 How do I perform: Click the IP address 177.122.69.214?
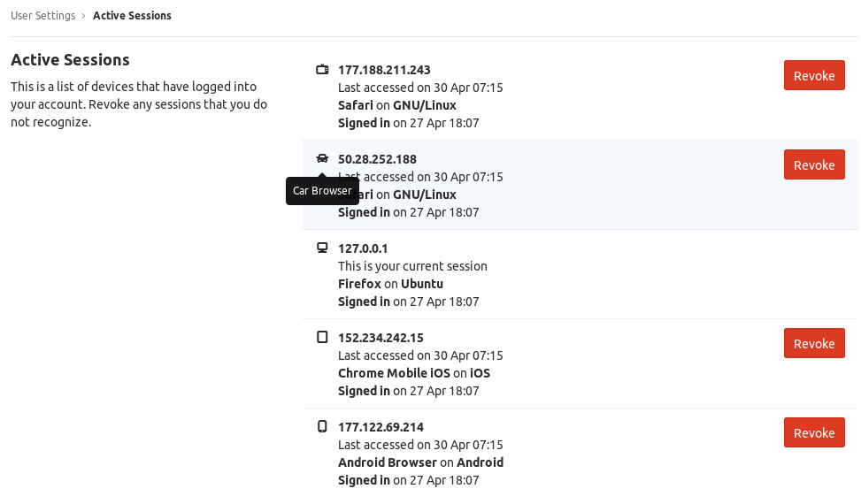point(381,427)
